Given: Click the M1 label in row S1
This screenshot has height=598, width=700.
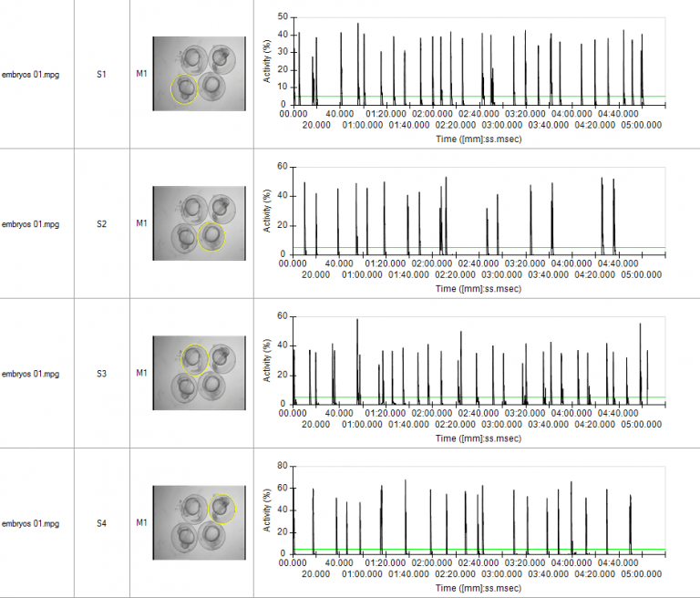Looking at the screenshot, I should coord(141,74).
